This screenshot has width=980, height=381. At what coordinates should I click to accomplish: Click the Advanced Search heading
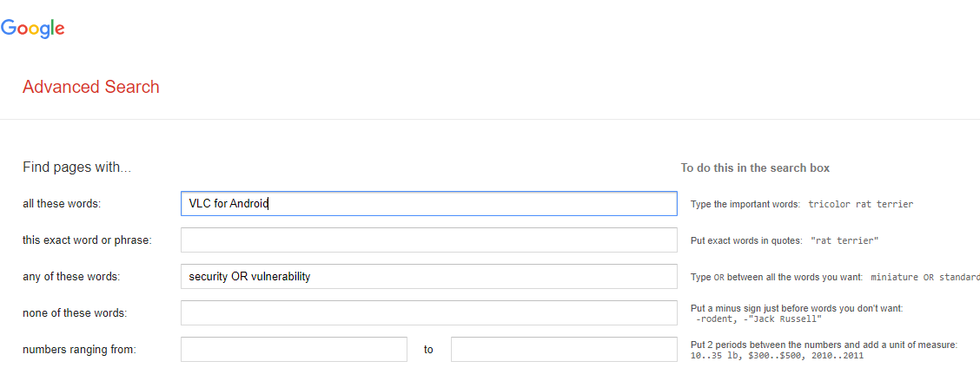91,87
